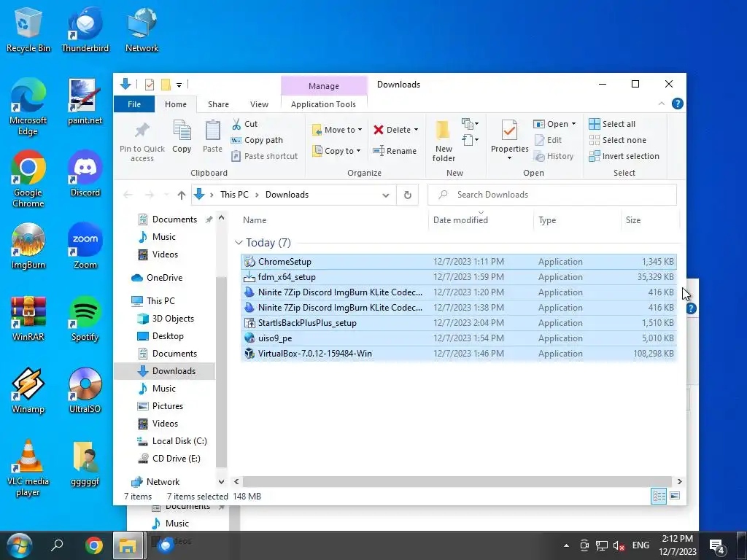The image size is (747, 560).
Task: Click Copy path in Clipboard group
Action: pyautogui.click(x=258, y=140)
